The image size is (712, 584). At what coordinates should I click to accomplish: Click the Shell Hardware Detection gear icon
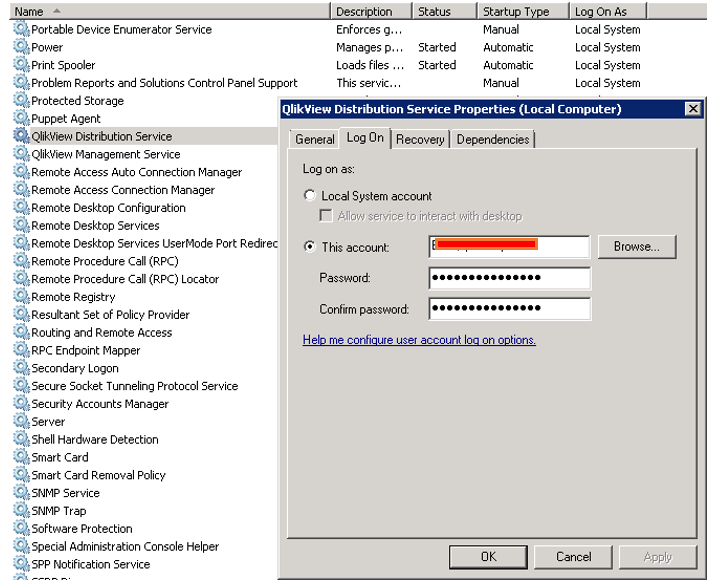[x=21, y=439]
